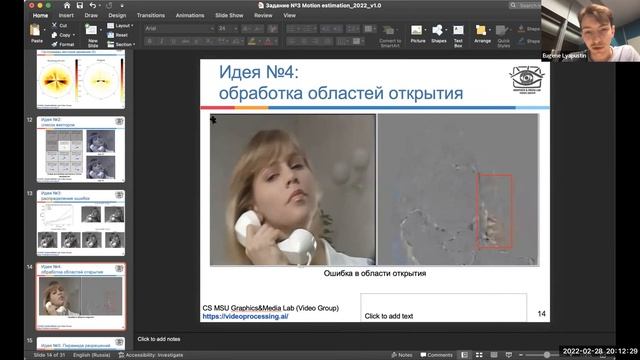640x360 pixels.
Task: Open the Home ribbon tab
Action: [40, 16]
